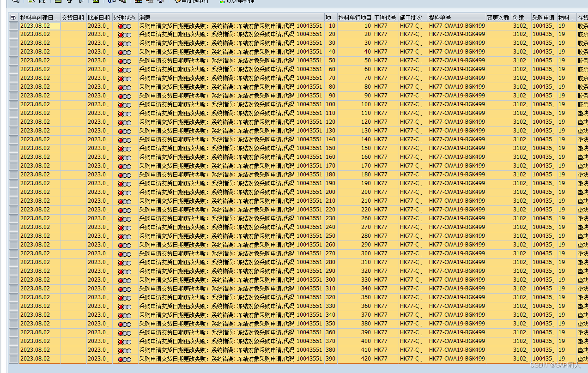Click the empty 变更次数 cell in item 130 row
The height and width of the screenshot is (373, 588).
[499, 131]
